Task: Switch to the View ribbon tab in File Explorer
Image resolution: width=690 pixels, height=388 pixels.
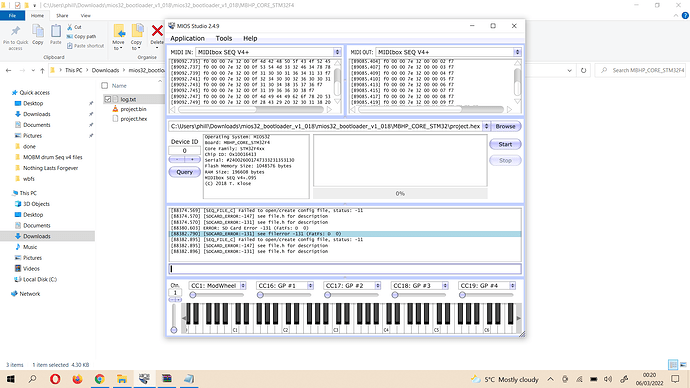Action: pos(85,15)
